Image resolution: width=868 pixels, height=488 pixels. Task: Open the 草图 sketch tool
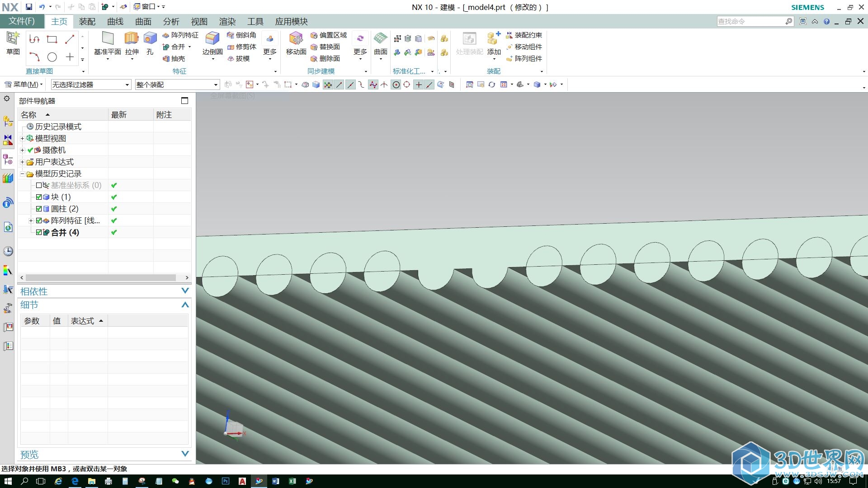tap(13, 43)
